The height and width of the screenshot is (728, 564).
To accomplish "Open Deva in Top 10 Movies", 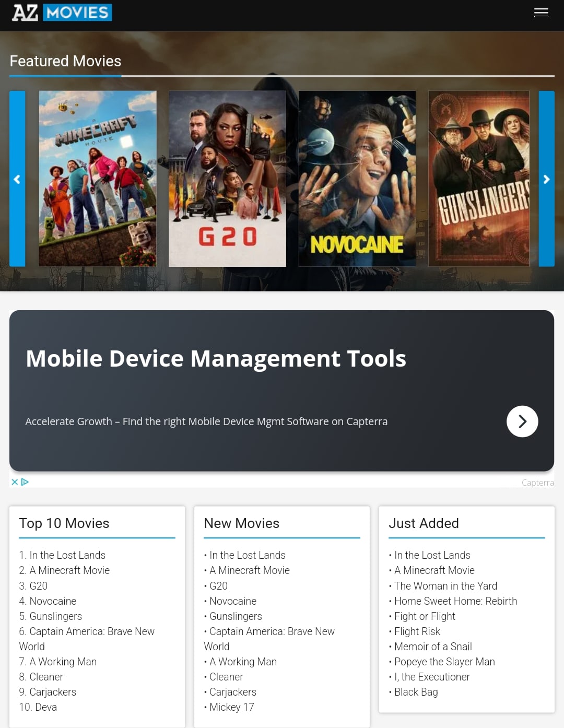I will pos(45,707).
